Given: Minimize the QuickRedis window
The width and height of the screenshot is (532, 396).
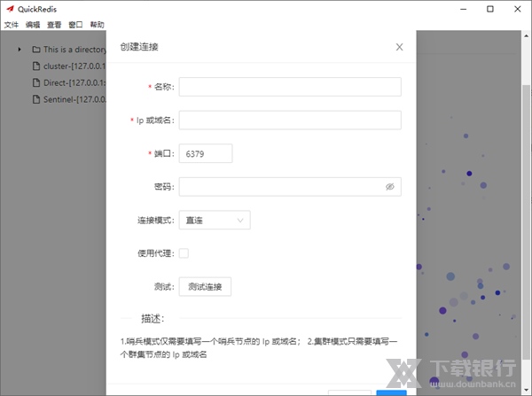Looking at the screenshot, I should pos(464,9).
